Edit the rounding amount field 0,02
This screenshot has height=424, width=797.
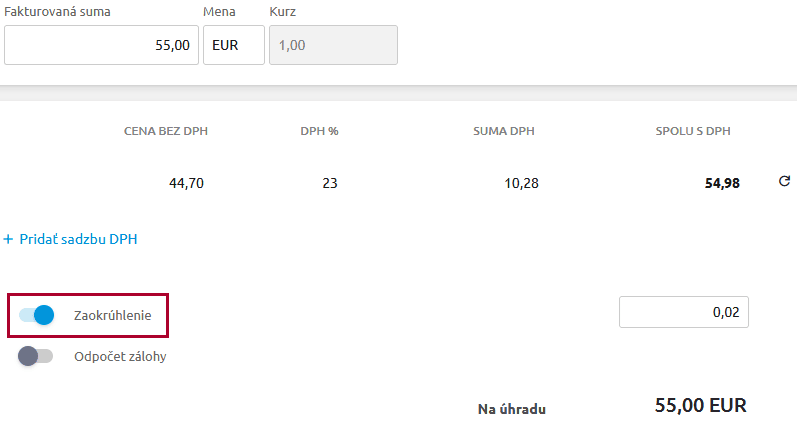click(684, 312)
